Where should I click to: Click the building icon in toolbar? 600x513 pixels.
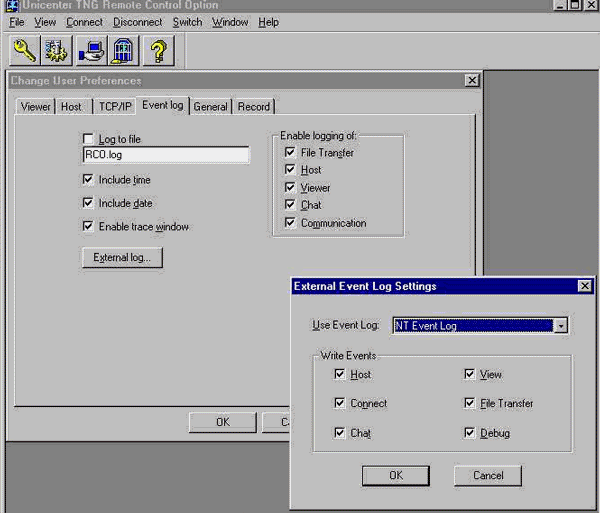click(x=123, y=50)
